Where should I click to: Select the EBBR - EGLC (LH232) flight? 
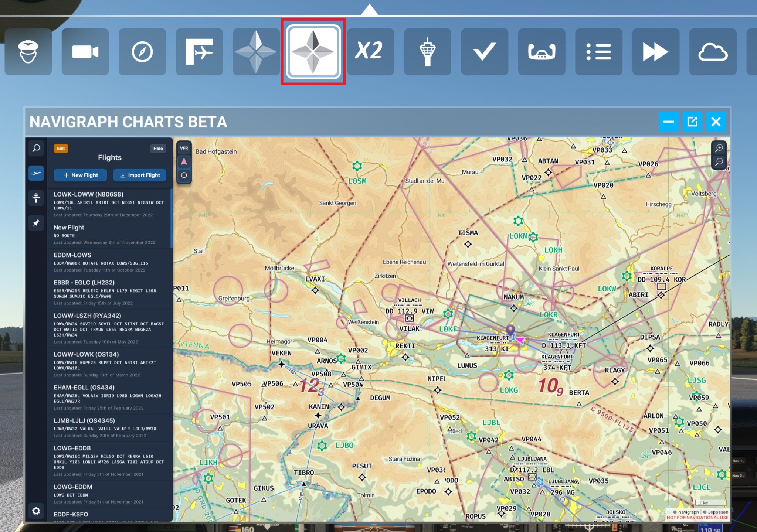pos(109,293)
